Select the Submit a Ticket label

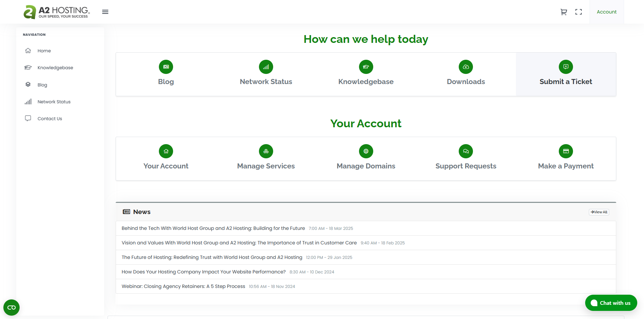point(566,82)
